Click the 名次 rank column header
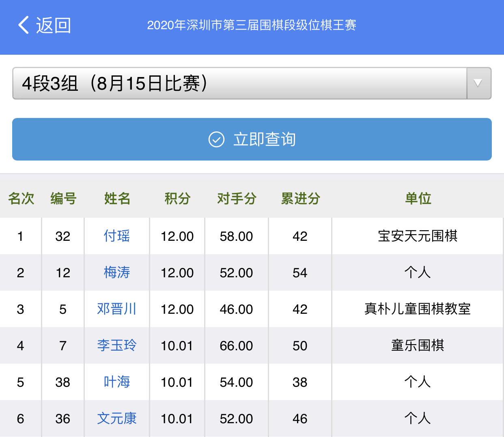Image resolution: width=504 pixels, height=437 pixels. pos(21,199)
